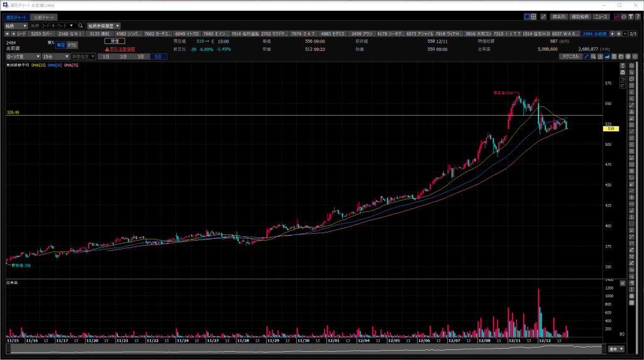The width and height of the screenshot is (644, 360).
Task: Click the red link-sync chain icon
Action: 616,17
